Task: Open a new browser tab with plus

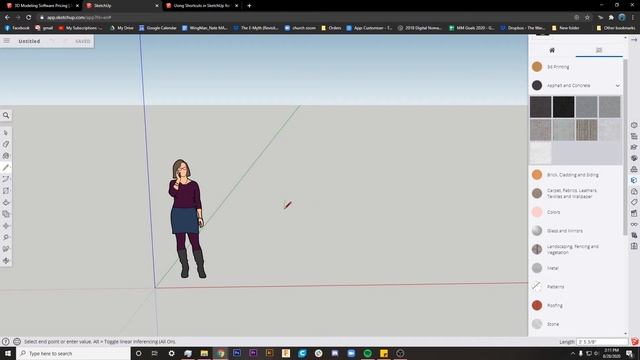Action: coord(249,6)
